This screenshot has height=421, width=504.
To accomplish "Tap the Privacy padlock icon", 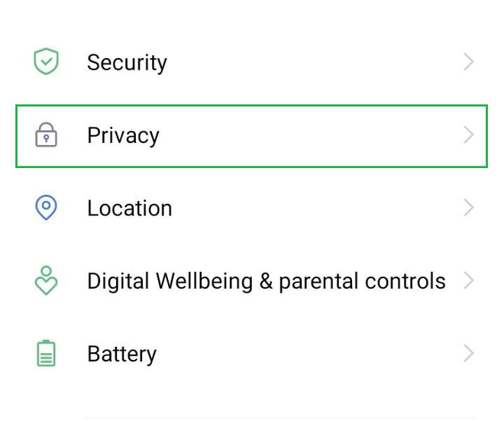I will tap(47, 135).
